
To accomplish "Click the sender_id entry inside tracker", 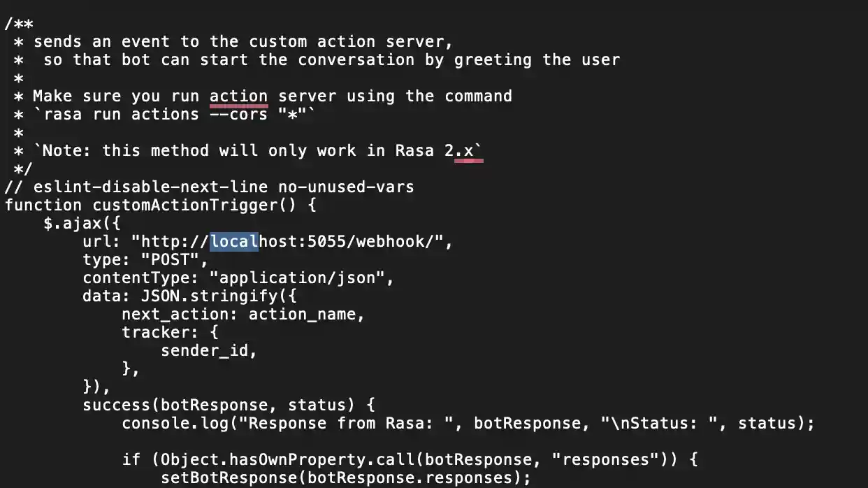I will 204,351.
